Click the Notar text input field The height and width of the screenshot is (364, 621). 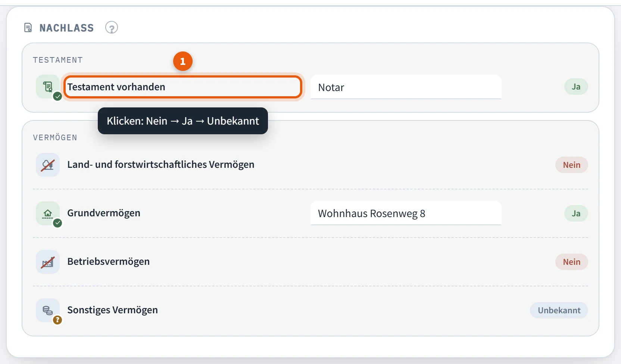(406, 87)
